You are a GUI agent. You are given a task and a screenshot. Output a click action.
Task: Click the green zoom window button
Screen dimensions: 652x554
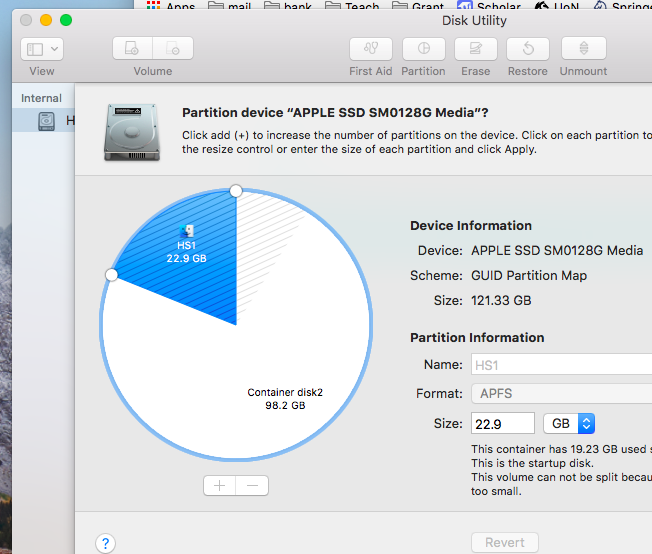tap(66, 20)
